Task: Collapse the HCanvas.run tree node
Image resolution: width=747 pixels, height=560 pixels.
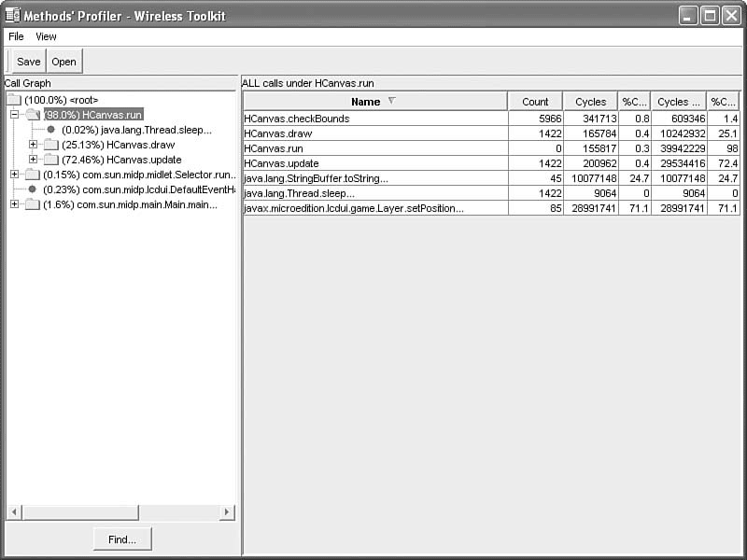Action: point(14,115)
